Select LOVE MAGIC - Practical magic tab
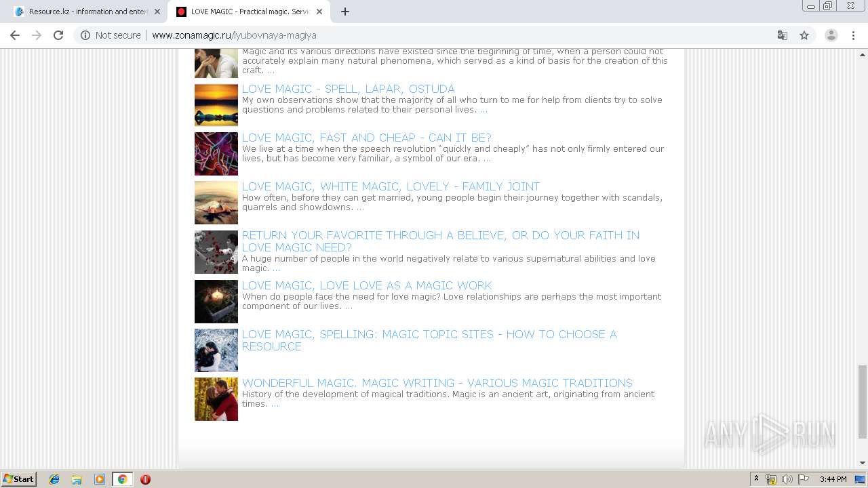The width and height of the screenshot is (868, 488). tap(249, 12)
